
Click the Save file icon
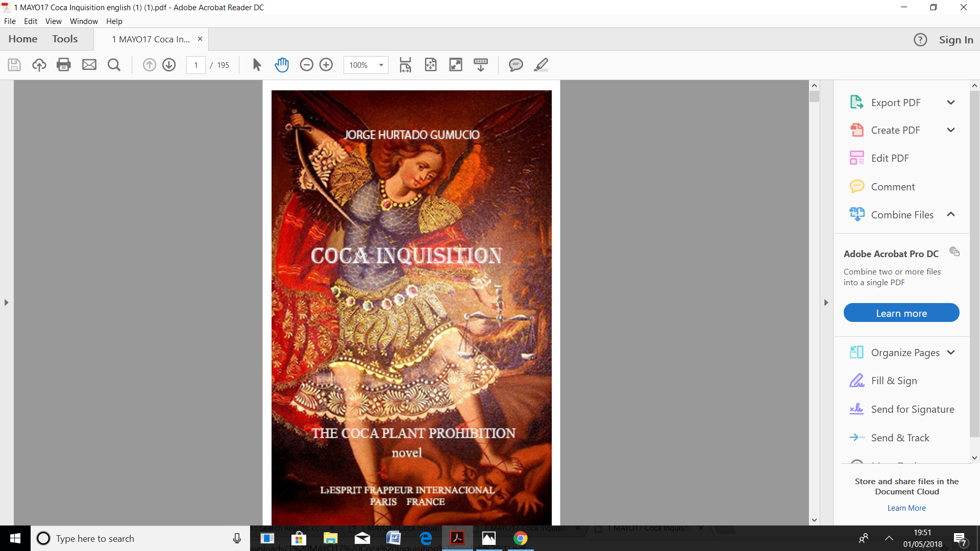(14, 65)
